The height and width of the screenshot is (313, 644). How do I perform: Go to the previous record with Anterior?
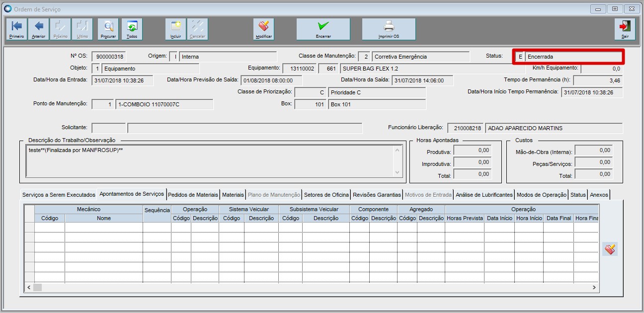(38, 29)
